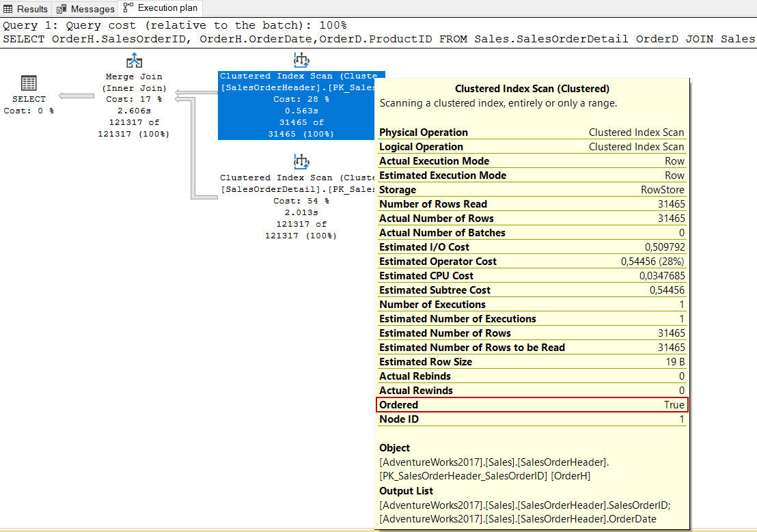The width and height of the screenshot is (757, 532).
Task: Click the Execution plan tab icon
Action: 128,8
